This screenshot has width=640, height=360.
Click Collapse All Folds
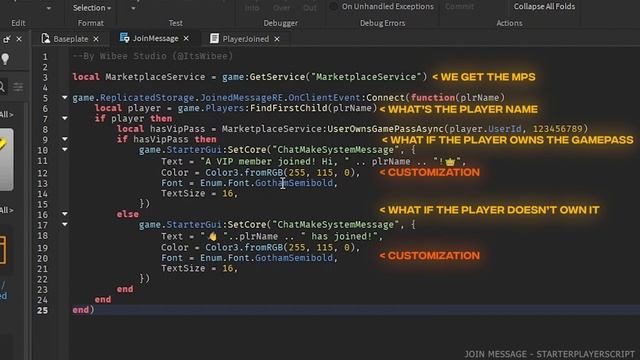click(x=544, y=7)
